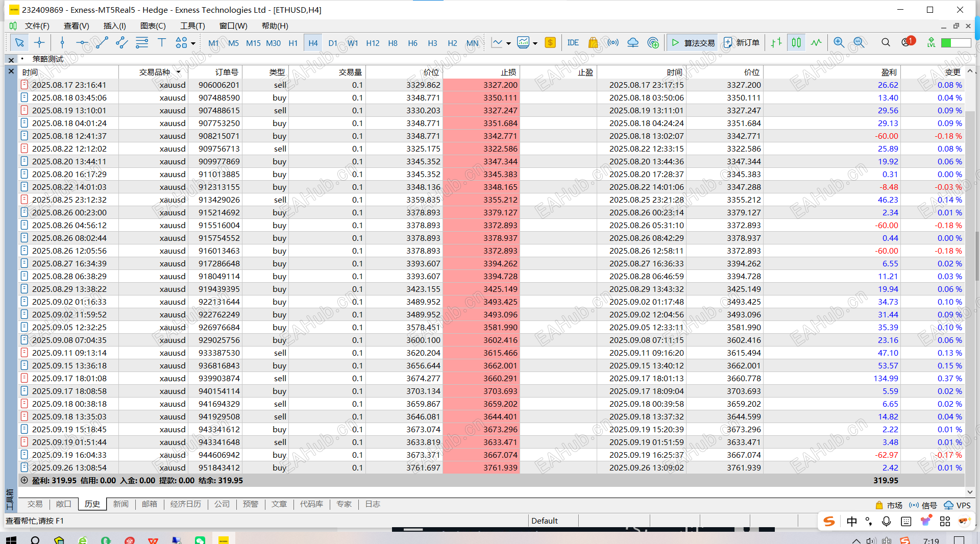980x544 pixels.
Task: Click the green radar add icon
Action: tap(653, 43)
